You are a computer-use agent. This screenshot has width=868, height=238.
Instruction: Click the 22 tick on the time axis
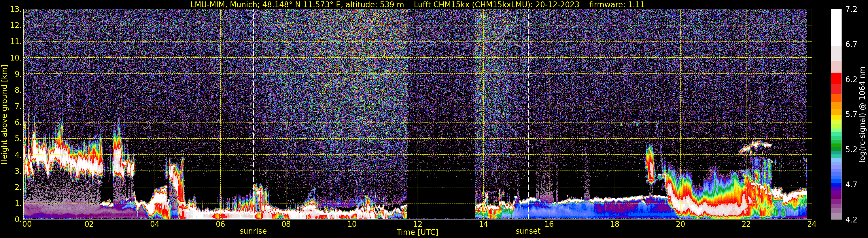(x=746, y=224)
